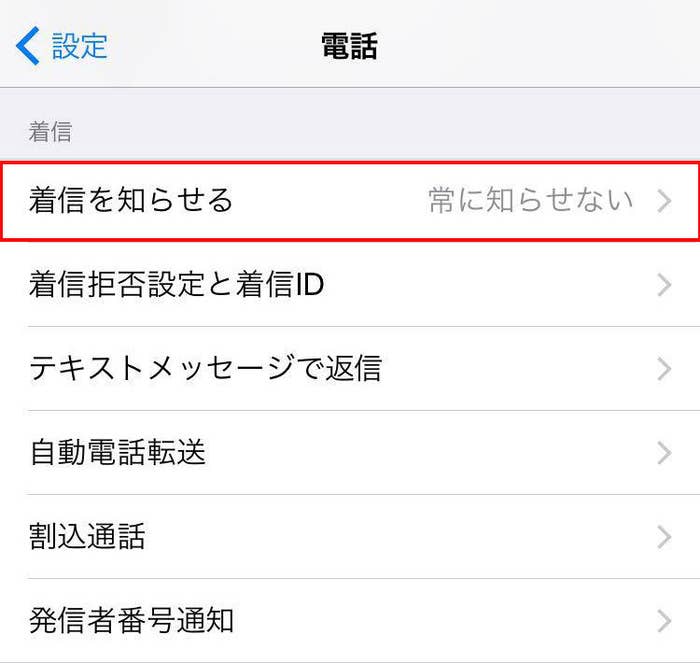Open the 着信を知らせる row
This screenshot has width=700, height=663.
350,201
